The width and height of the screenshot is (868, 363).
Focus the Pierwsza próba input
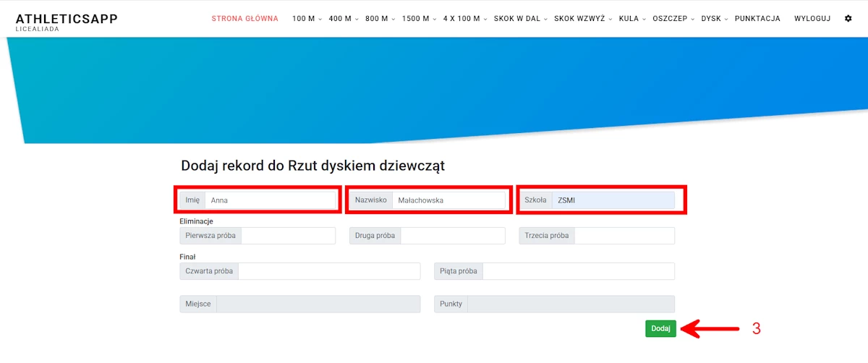coord(289,236)
